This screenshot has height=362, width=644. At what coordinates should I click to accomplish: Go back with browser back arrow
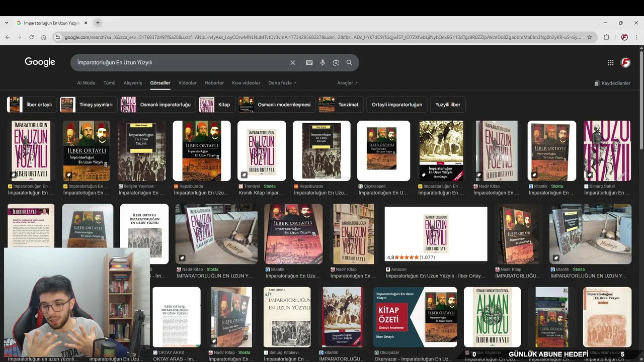[7, 37]
